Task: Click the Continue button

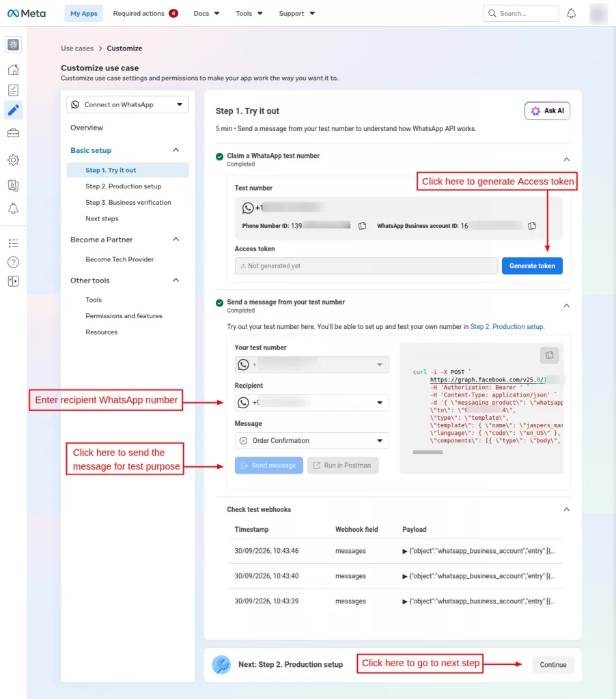Action: (552, 665)
